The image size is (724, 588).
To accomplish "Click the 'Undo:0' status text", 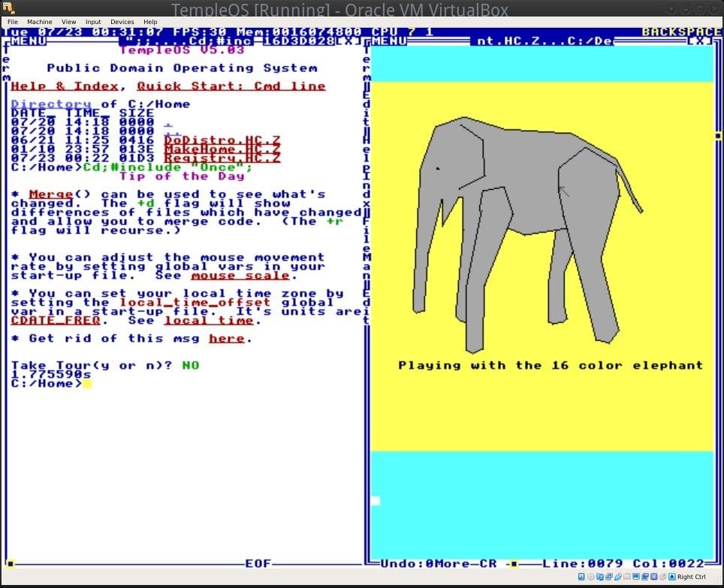I will (407, 563).
